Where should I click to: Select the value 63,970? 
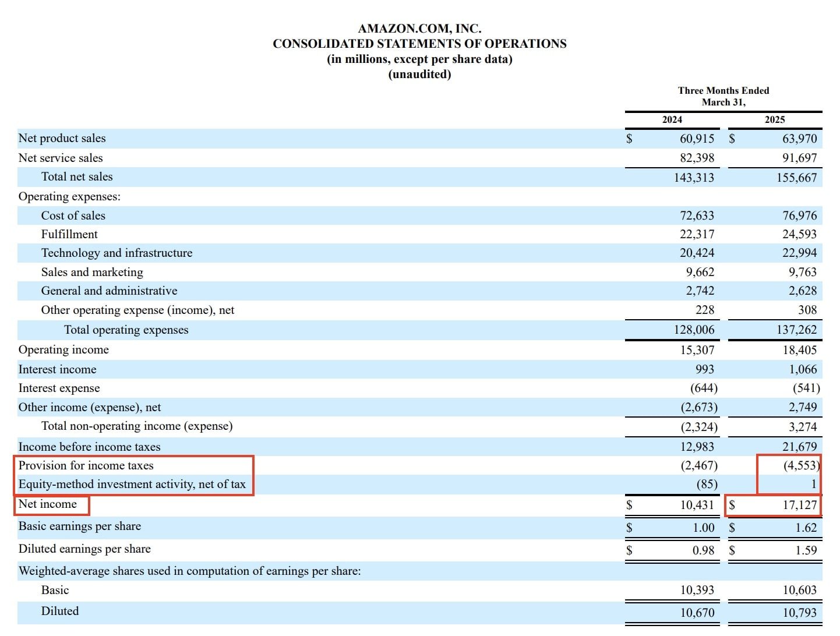coord(799,139)
